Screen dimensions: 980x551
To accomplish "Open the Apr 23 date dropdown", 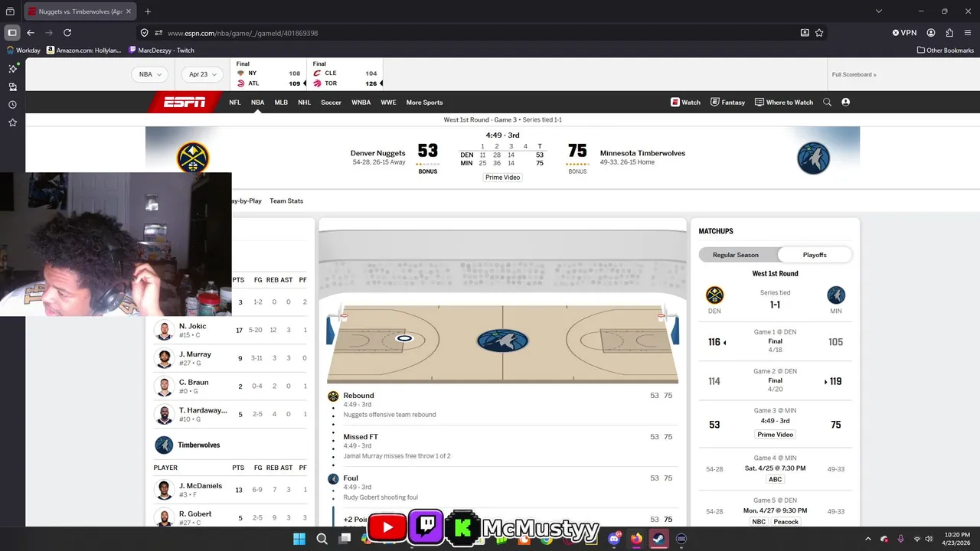I will 202,74.
